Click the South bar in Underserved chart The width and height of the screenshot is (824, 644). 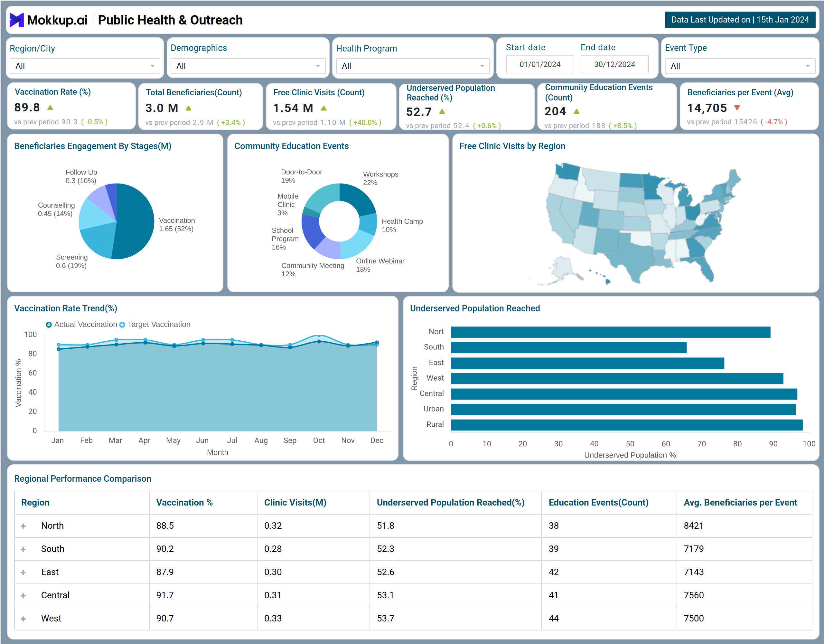(568, 348)
